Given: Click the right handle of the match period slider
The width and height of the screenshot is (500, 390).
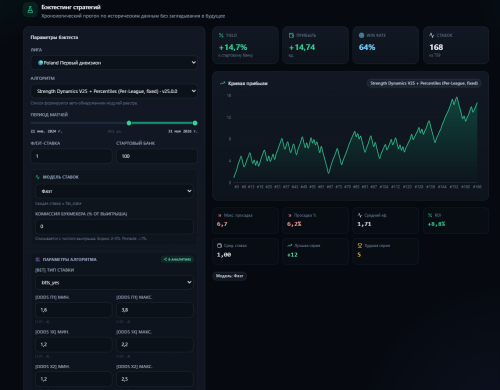Looking at the screenshot, I should click(x=195, y=123).
